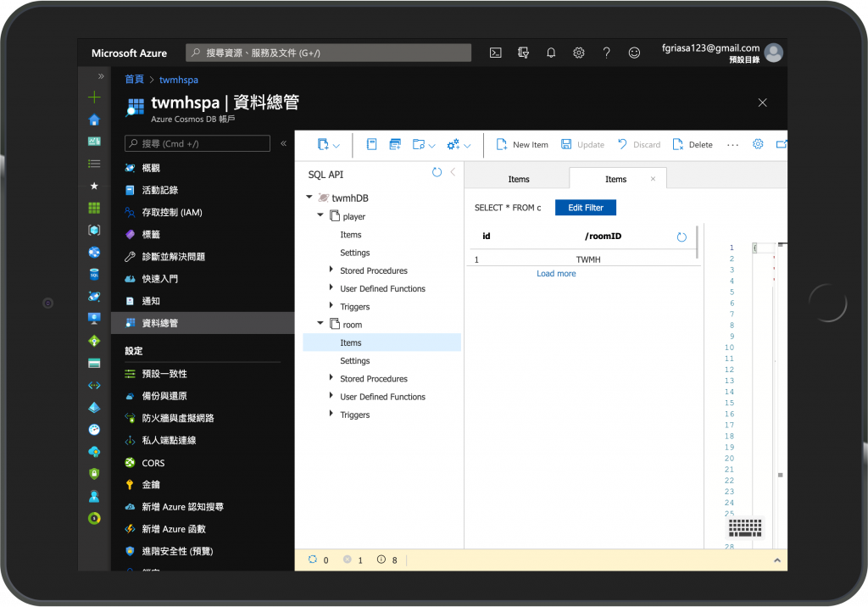Click the Load more link

(556, 274)
